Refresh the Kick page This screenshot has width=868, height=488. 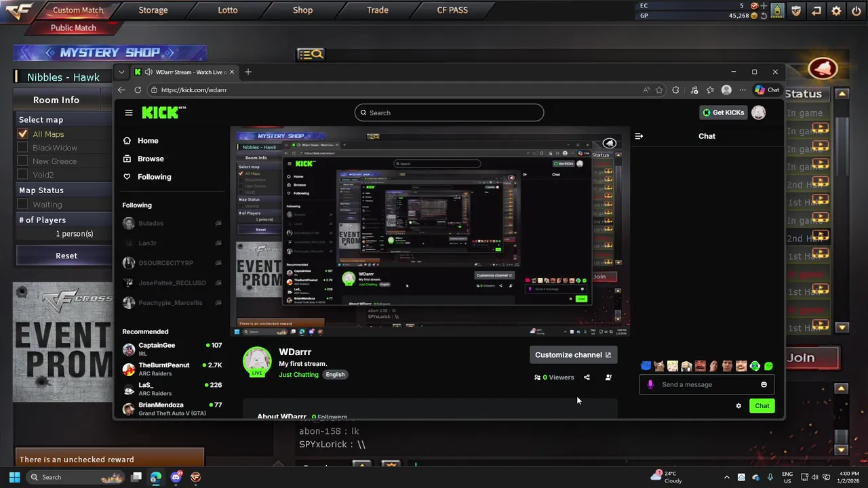(138, 89)
